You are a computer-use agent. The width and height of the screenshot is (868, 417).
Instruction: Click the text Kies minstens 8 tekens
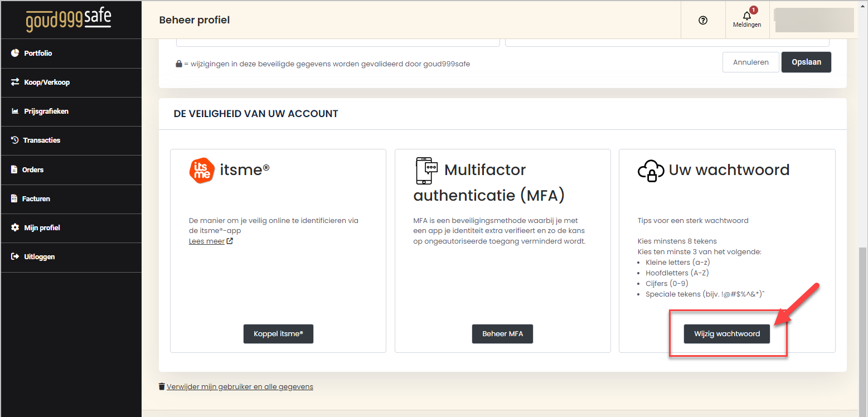(677, 241)
